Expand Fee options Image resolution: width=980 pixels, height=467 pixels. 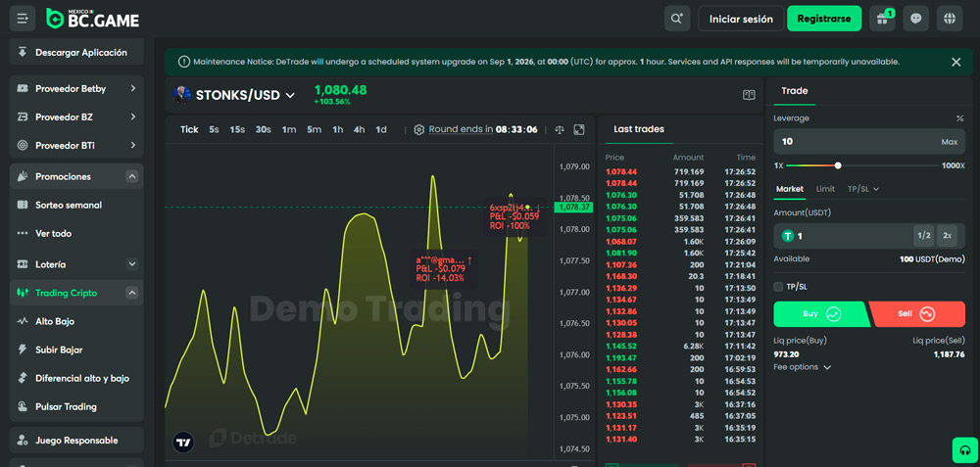coord(803,367)
